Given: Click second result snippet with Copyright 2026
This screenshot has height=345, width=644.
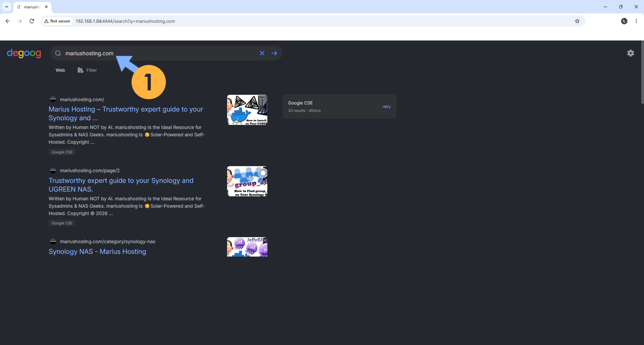Looking at the screenshot, I should 127,206.
